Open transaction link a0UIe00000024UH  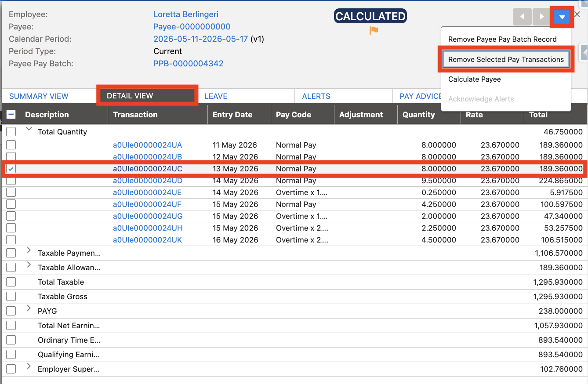pos(148,228)
